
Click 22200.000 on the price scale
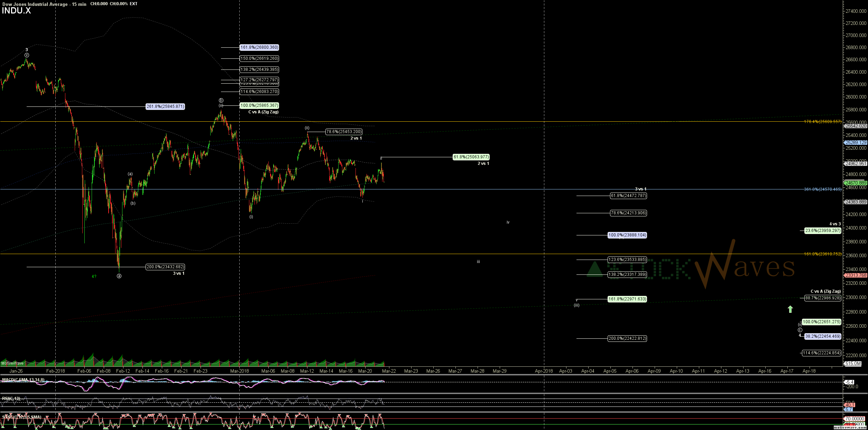tap(856, 355)
